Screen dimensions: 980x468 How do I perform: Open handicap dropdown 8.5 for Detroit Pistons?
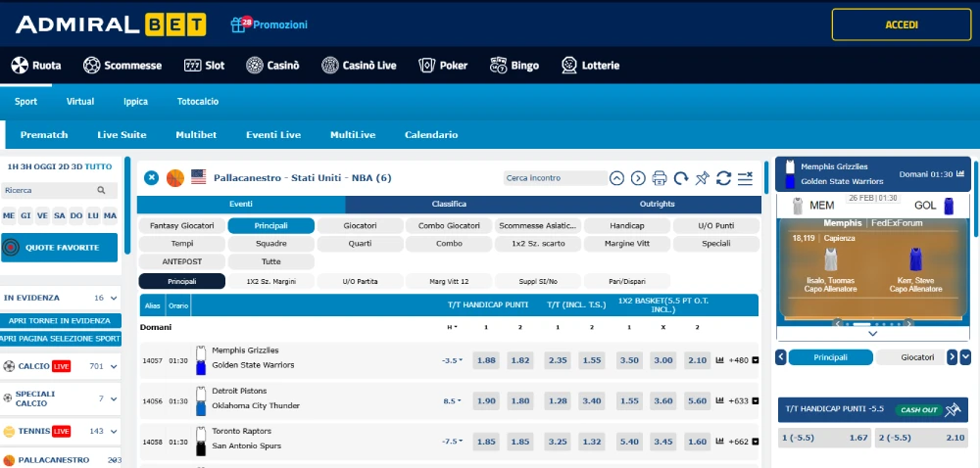pos(453,400)
